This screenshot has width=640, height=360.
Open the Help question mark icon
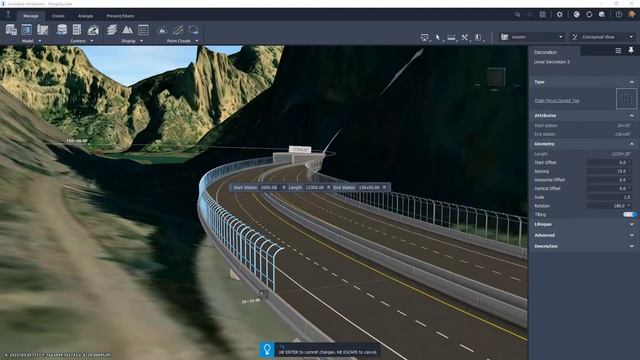pyautogui.click(x=619, y=14)
